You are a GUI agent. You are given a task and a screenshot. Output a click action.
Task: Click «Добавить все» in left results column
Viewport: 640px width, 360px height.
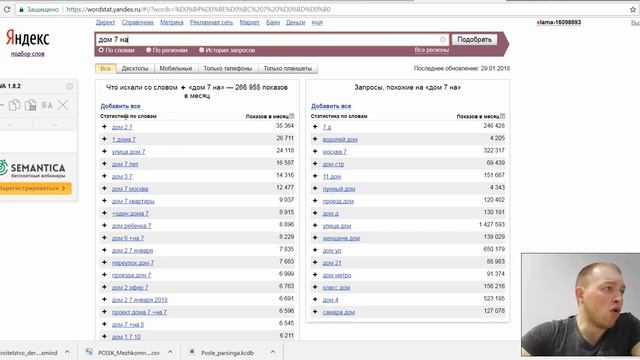[x=120, y=106]
